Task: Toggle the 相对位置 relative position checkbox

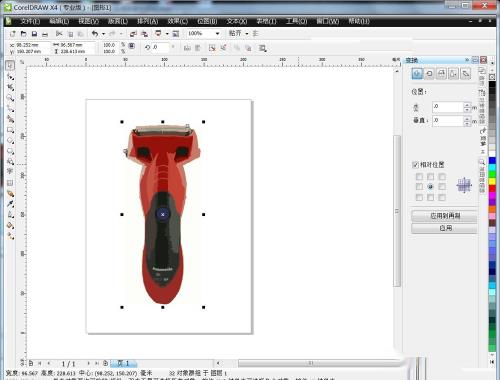Action: pos(415,165)
